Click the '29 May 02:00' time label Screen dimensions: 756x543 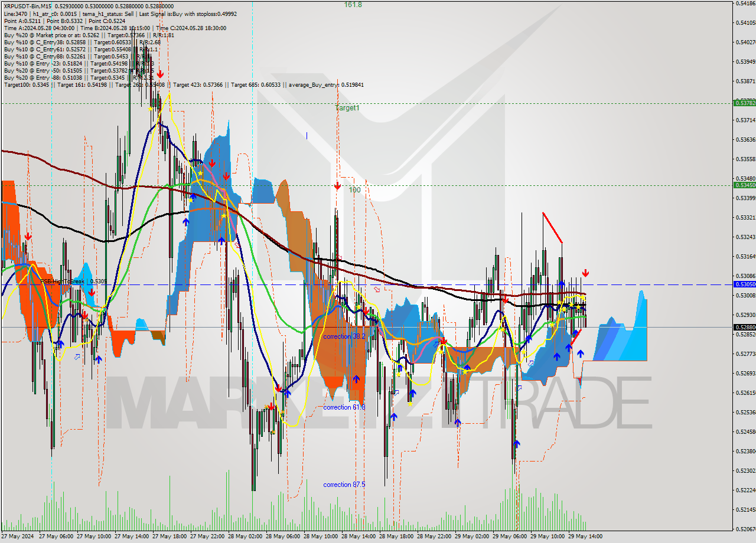click(472, 537)
